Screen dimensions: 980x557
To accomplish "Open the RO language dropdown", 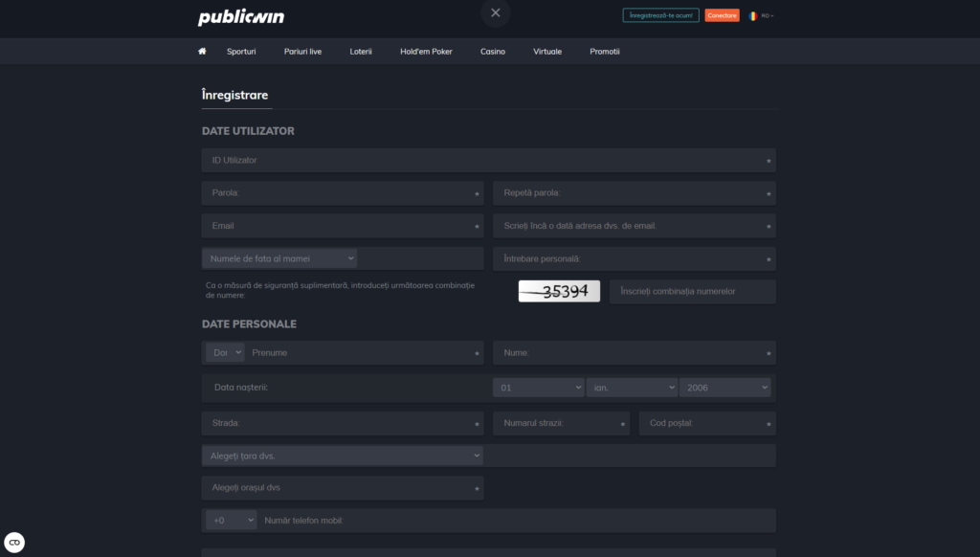I will coord(767,15).
